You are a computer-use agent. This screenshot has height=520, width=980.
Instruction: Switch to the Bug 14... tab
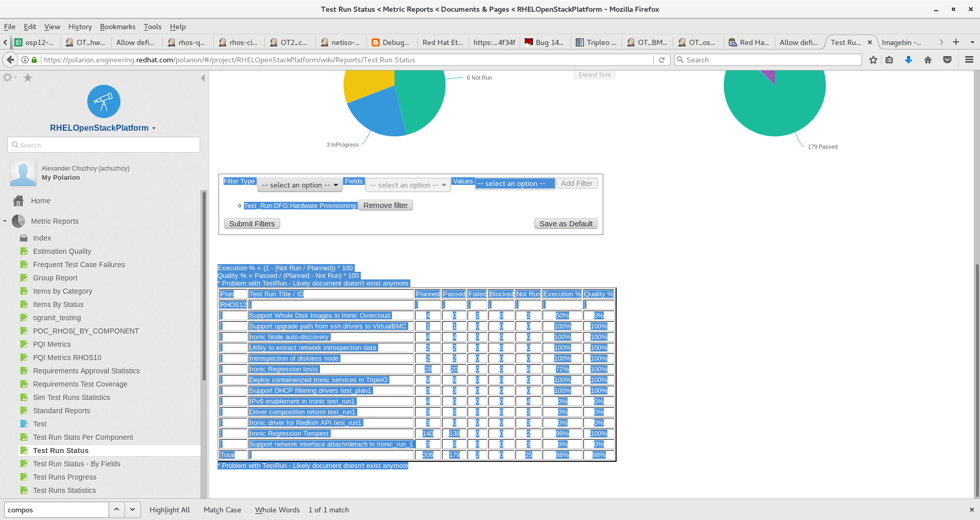click(x=545, y=42)
